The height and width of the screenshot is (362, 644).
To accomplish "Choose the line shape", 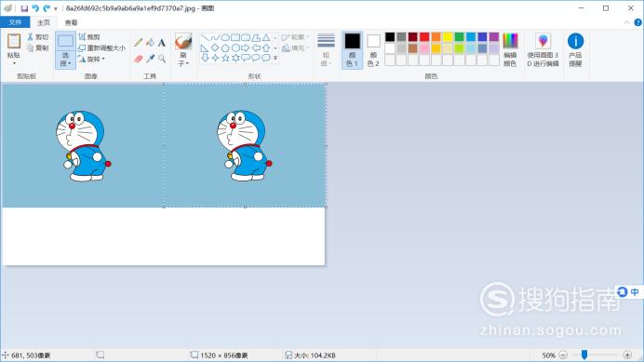I will click(x=205, y=38).
